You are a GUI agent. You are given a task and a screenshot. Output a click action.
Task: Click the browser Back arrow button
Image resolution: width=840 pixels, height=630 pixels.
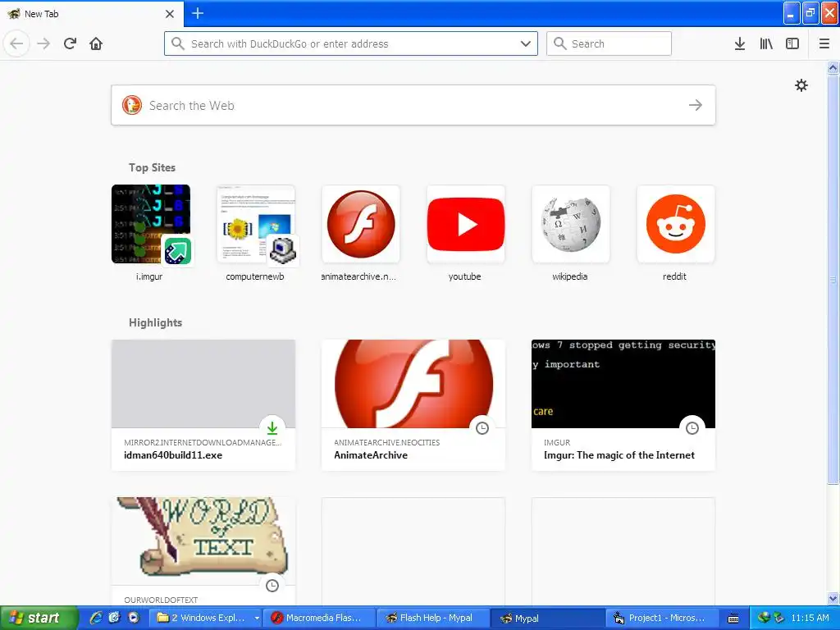16,43
